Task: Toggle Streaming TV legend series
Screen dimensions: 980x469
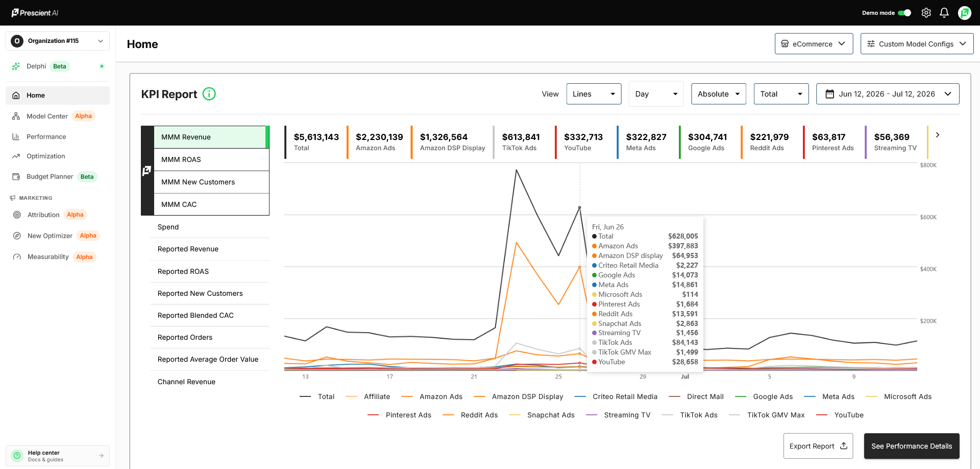Action: (618, 415)
